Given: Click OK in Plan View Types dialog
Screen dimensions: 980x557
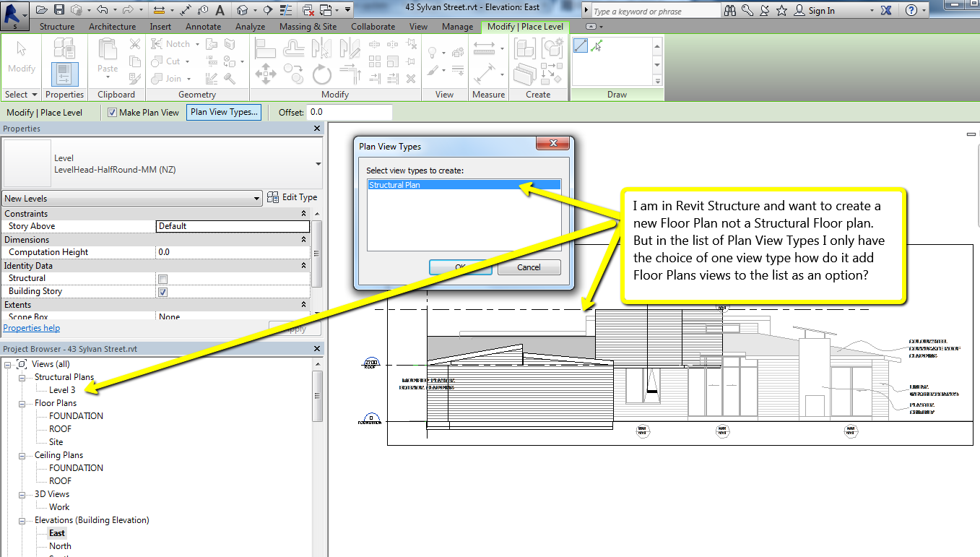Looking at the screenshot, I should pos(461,267).
